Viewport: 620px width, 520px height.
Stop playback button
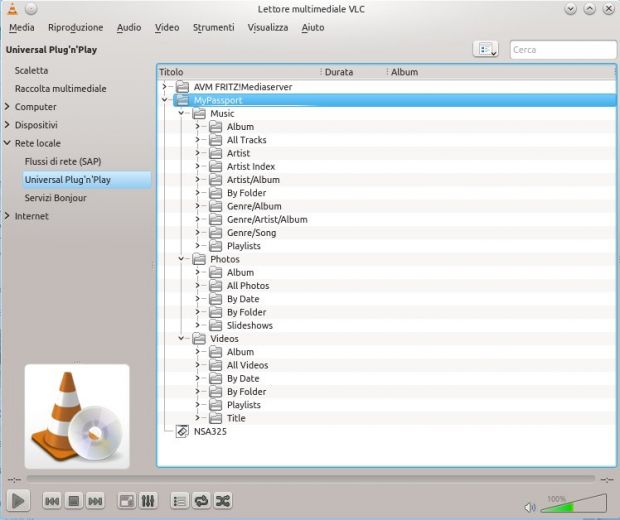(x=74, y=501)
